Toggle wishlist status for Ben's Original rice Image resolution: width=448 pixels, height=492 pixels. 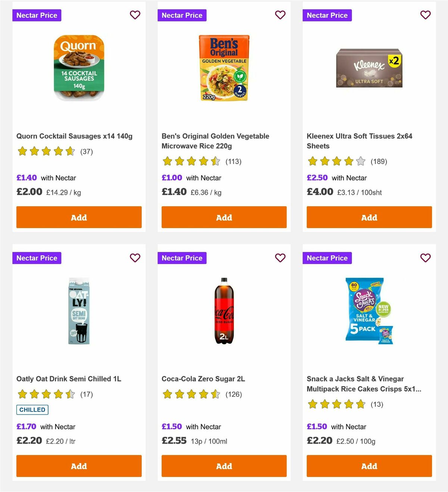(x=280, y=15)
